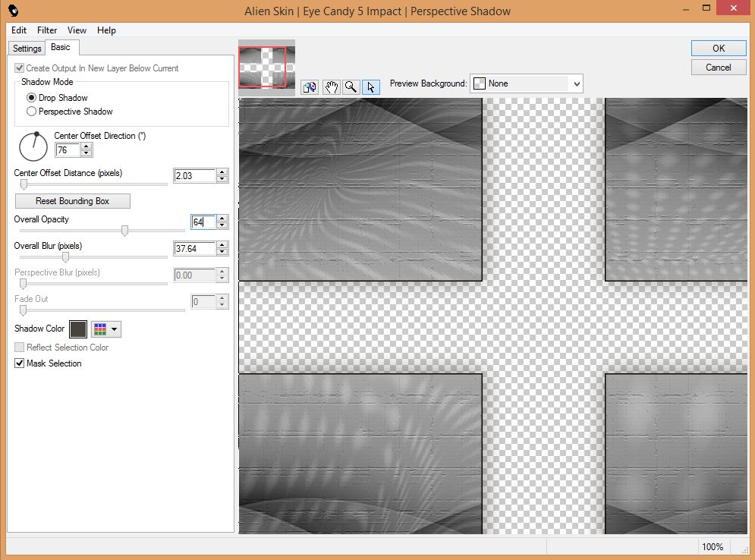Open the Preview Background dropdown
This screenshot has height=560, width=755.
[527, 83]
